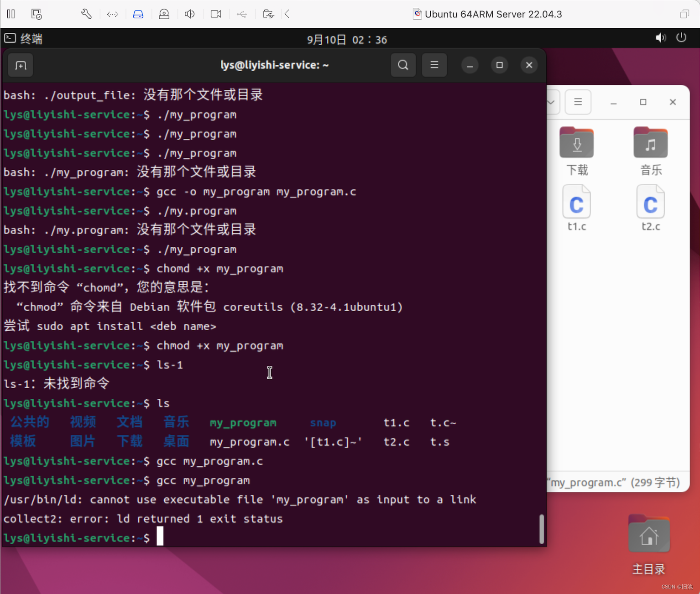Click the user account icon in VM toolbar

[164, 14]
